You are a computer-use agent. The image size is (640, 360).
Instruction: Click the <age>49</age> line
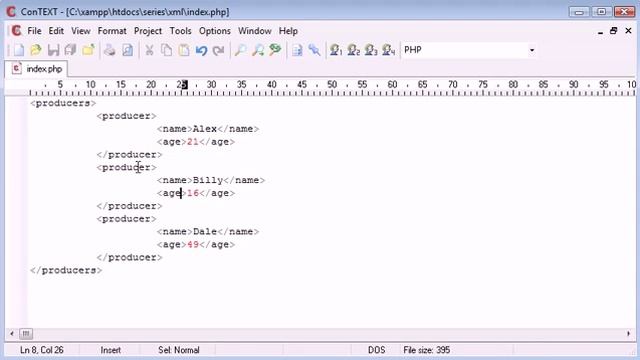[196, 244]
